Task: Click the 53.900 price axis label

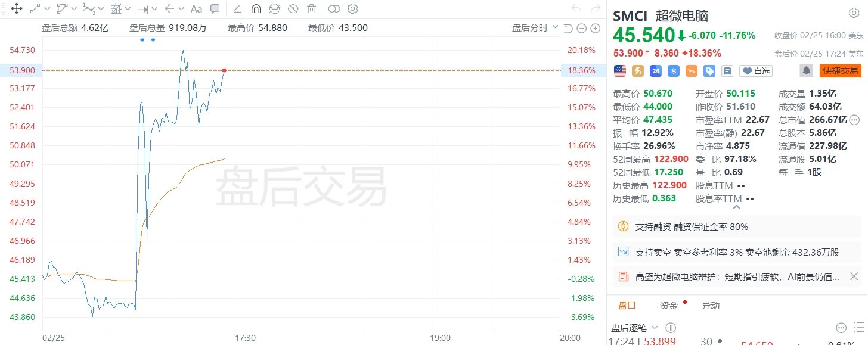Action: pyautogui.click(x=21, y=70)
